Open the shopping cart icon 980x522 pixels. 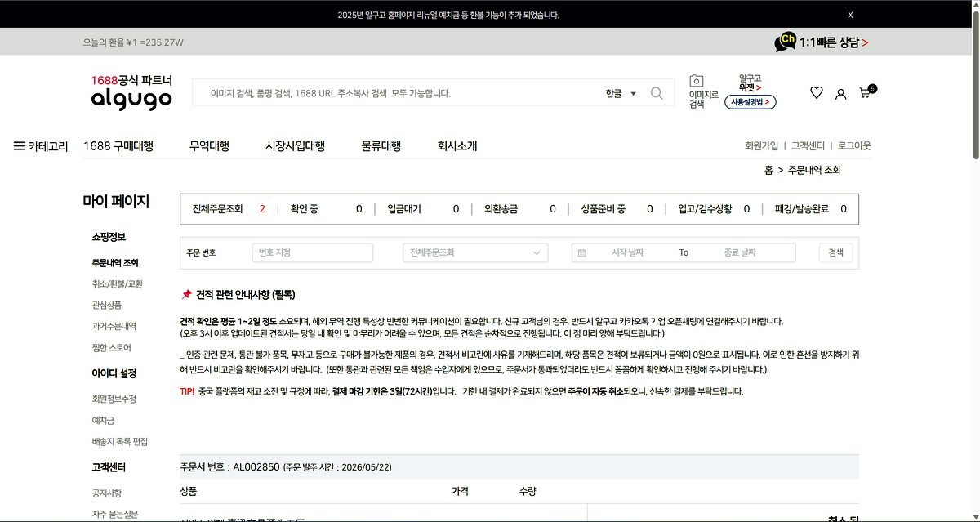click(865, 93)
